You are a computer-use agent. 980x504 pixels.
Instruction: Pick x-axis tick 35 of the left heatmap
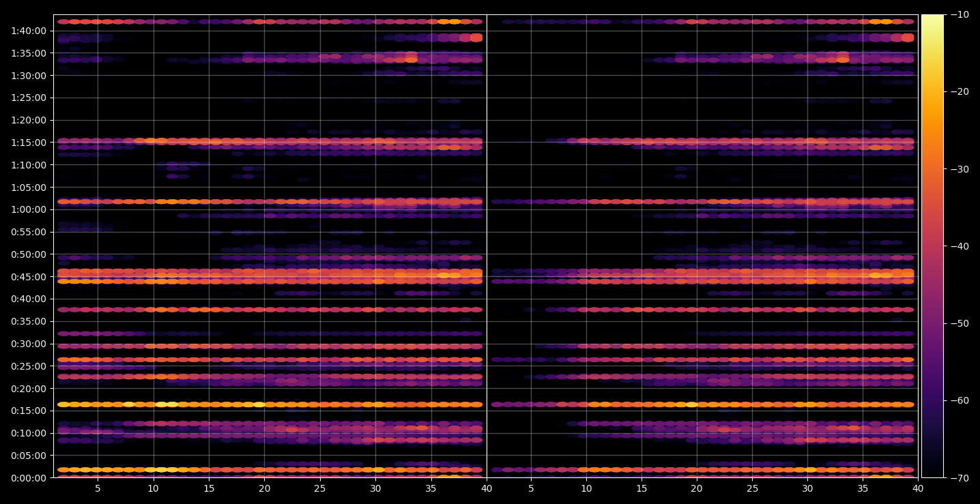(x=431, y=488)
